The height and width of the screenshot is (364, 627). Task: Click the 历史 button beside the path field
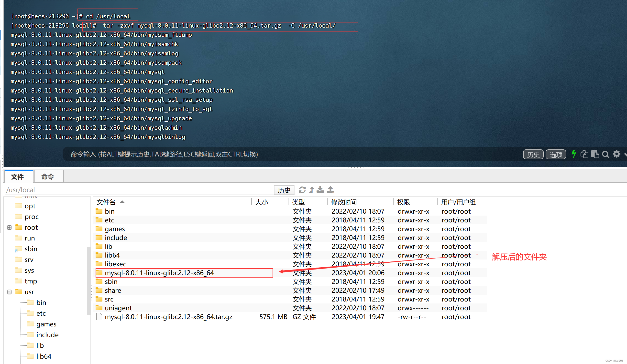[284, 190]
